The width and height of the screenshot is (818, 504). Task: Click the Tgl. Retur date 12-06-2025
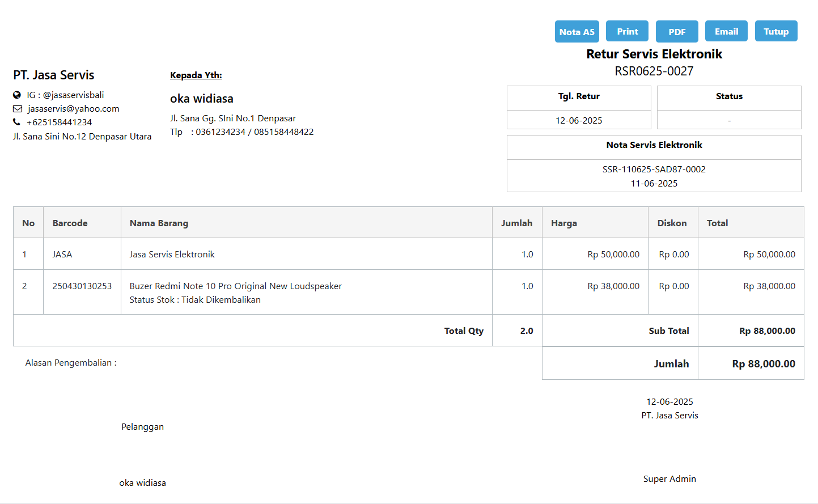578,121
